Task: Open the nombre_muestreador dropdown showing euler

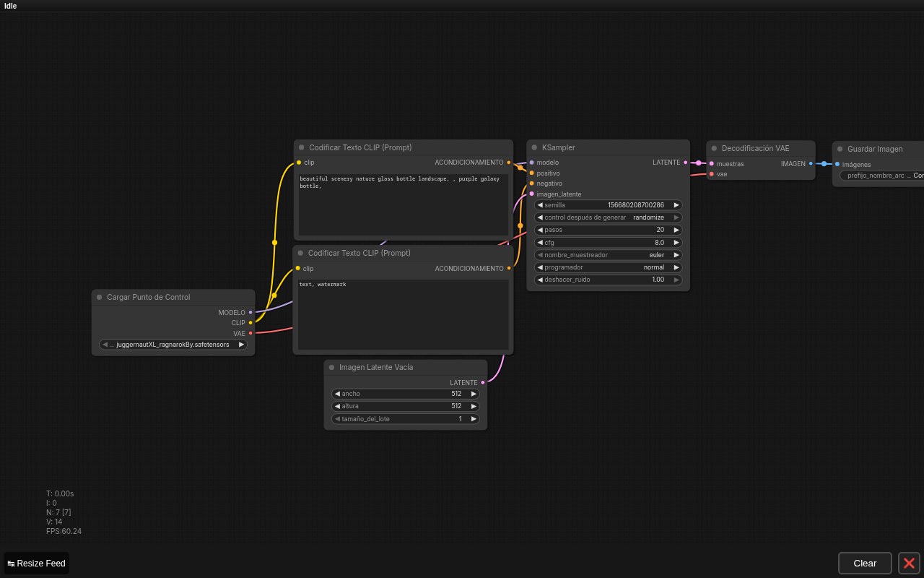Action: pyautogui.click(x=609, y=255)
